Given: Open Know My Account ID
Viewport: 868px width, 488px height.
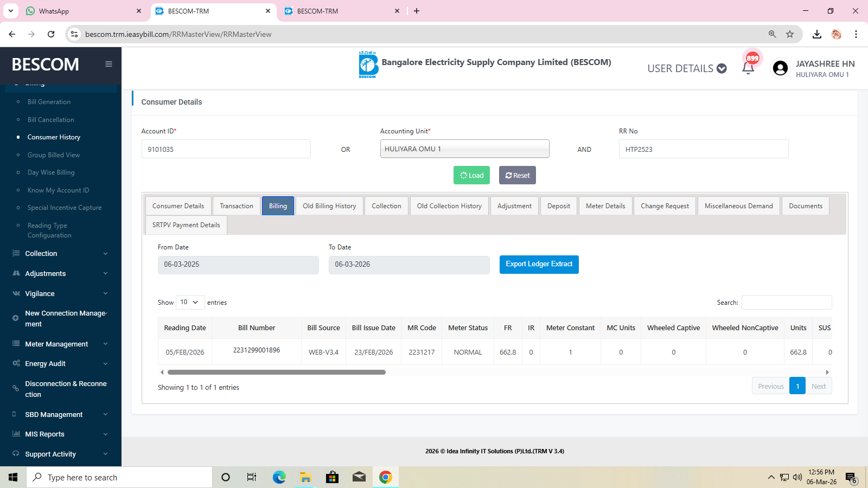Looking at the screenshot, I should 58,190.
